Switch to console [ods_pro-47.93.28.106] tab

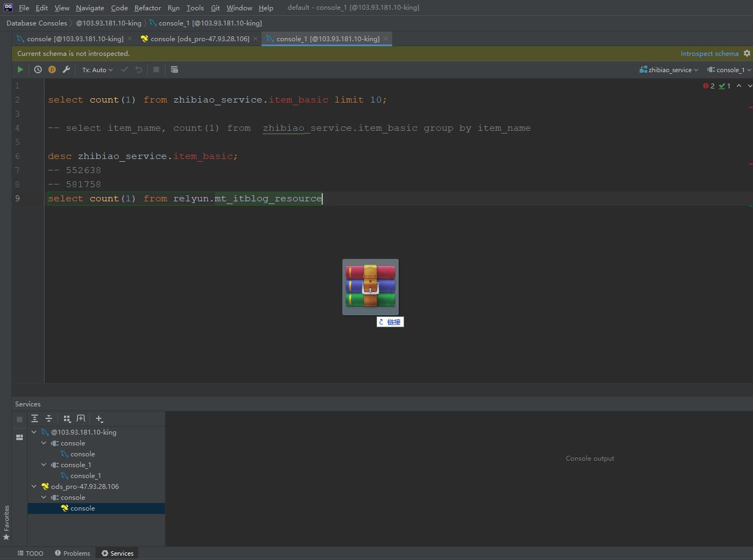[x=200, y=39]
